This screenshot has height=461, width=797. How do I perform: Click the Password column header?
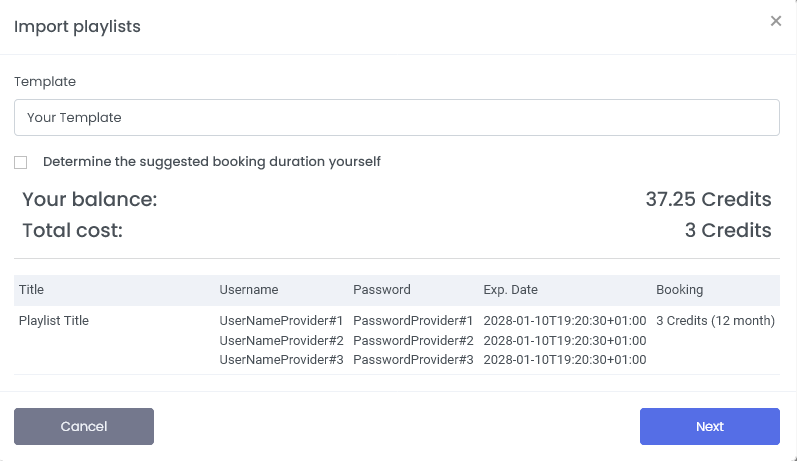(x=381, y=290)
